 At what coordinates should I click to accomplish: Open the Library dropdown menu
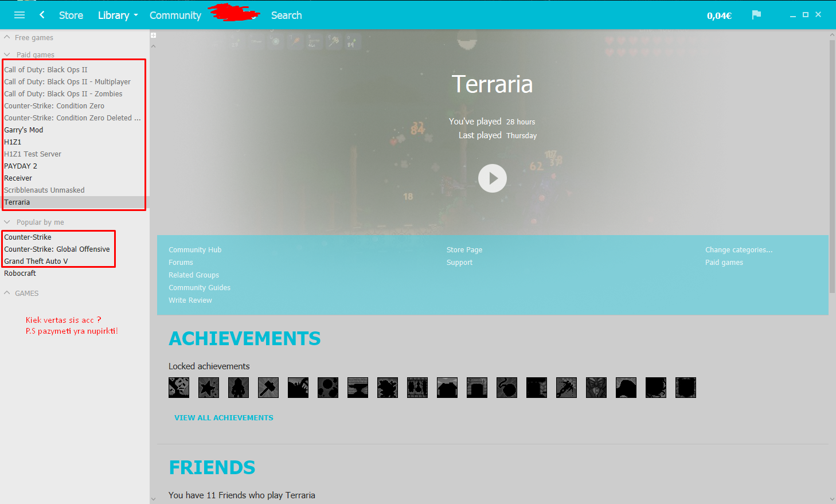tap(118, 15)
